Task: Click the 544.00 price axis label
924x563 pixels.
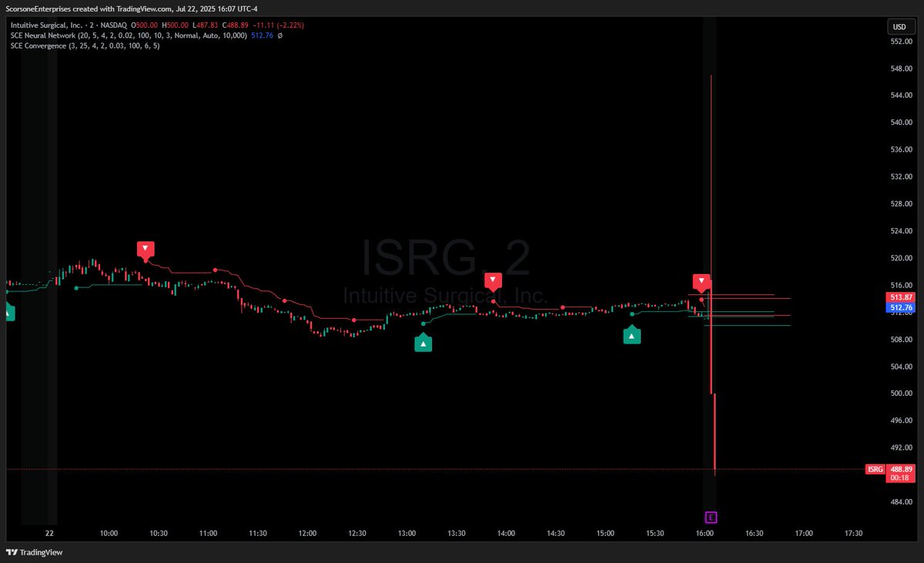Action: tap(901, 96)
